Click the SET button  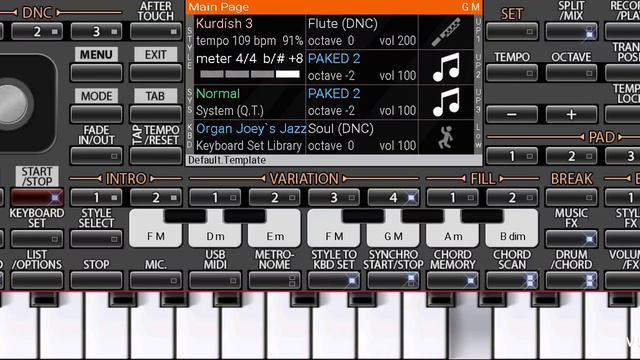512,31
